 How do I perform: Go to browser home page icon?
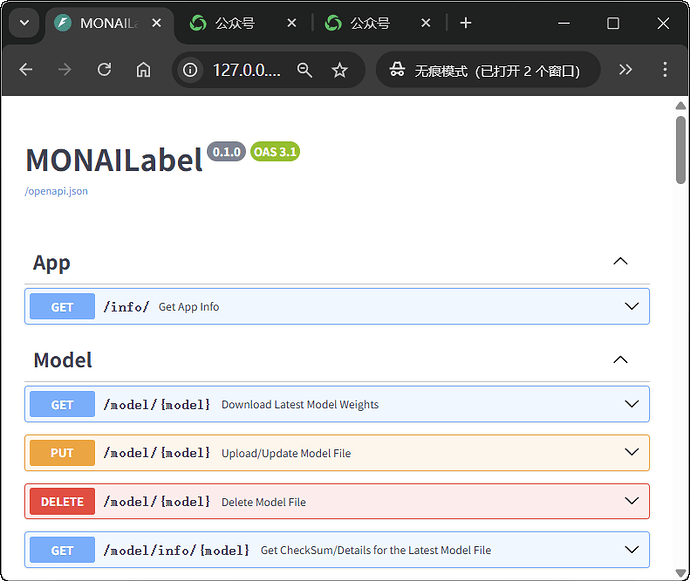[143, 70]
